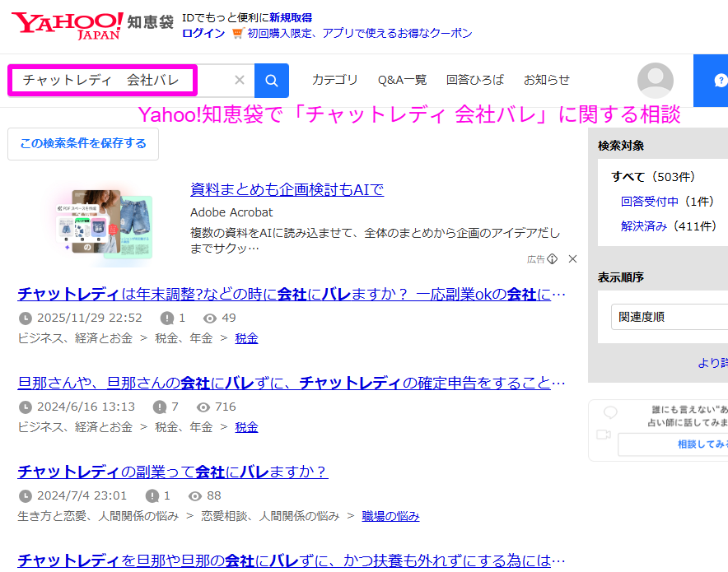Click the answer count icon beside 7
The width and height of the screenshot is (728, 572).
160,407
